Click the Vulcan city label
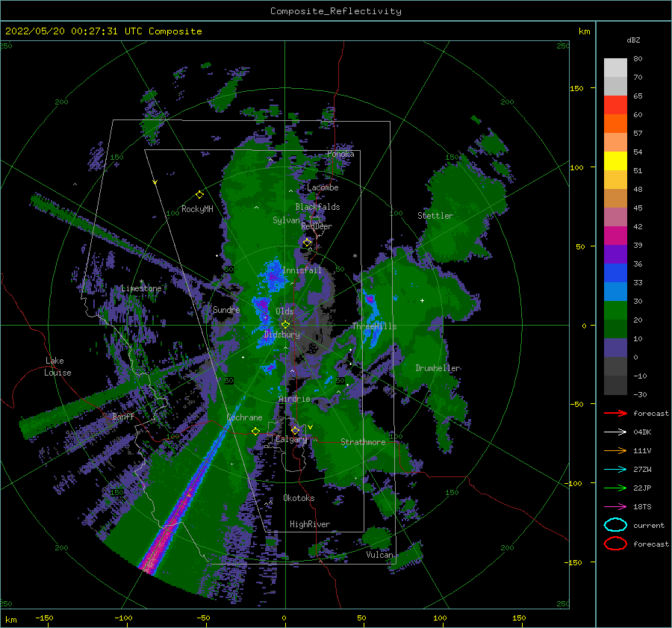Viewport: 672px width, 628px height. (380, 555)
